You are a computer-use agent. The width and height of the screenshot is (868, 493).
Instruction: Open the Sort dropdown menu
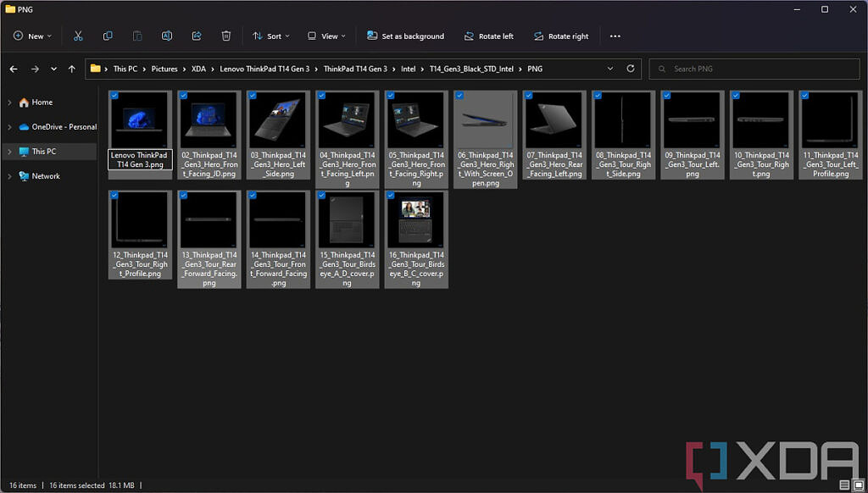pyautogui.click(x=271, y=36)
